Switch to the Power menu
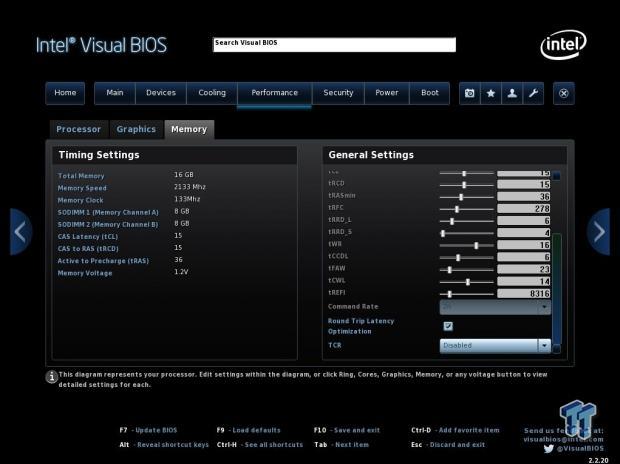 point(387,93)
